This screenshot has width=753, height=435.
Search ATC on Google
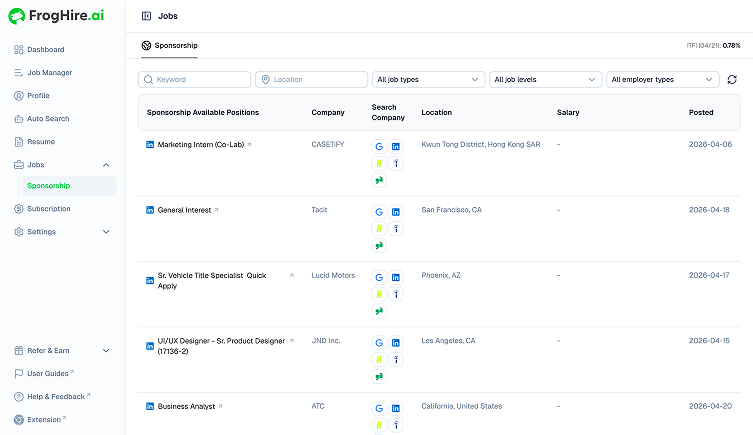coord(379,408)
